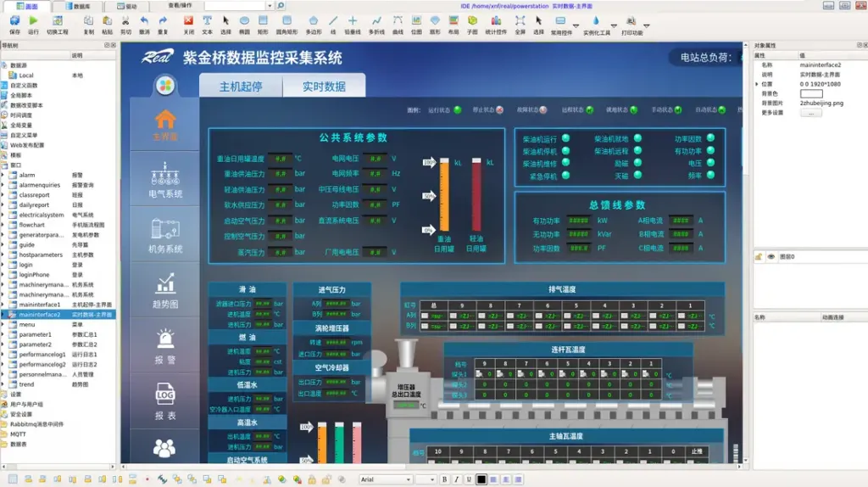
Task: Open the 打印功能 dropdown arrow
Action: click(646, 26)
